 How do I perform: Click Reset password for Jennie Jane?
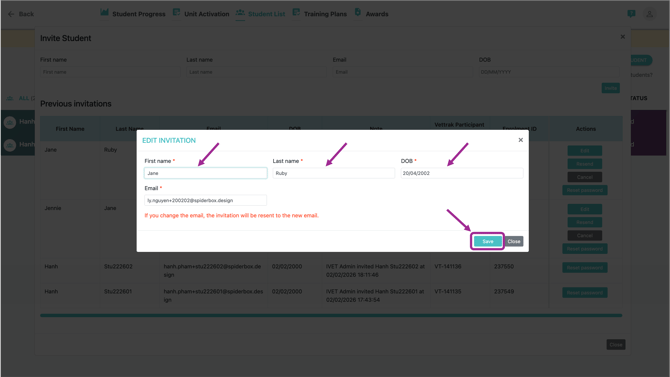(x=585, y=249)
